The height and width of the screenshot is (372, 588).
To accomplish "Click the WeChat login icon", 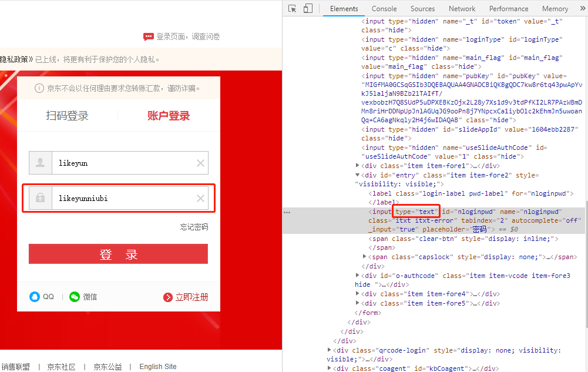I will 75,297.
